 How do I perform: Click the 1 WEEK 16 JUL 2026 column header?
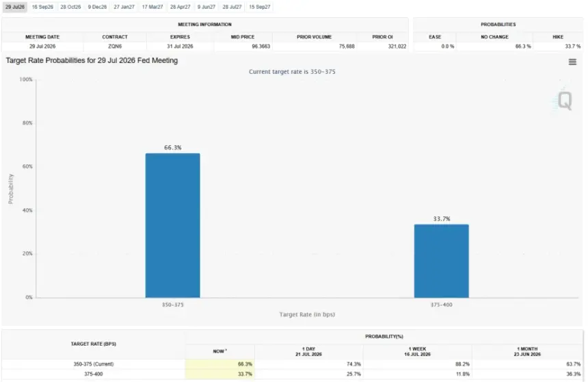click(417, 352)
